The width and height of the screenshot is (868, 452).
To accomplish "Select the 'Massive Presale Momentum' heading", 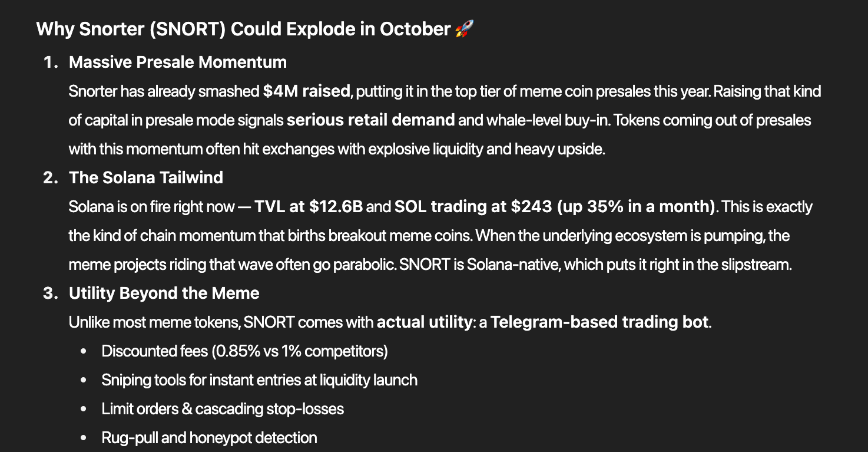I will pos(178,62).
